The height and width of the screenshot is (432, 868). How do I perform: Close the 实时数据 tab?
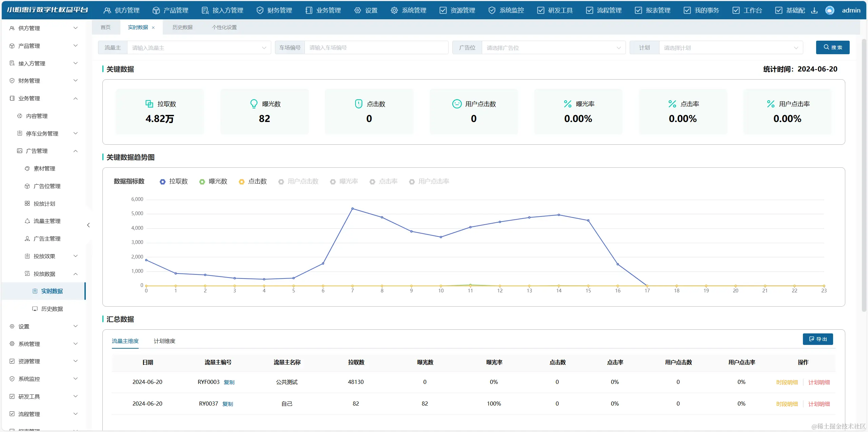click(153, 28)
